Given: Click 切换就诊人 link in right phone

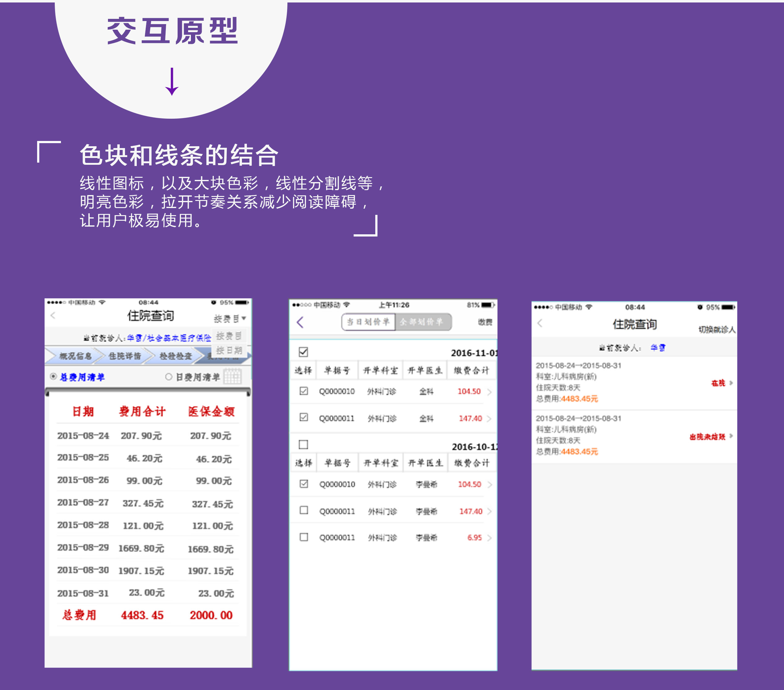Looking at the screenshot, I should (x=717, y=329).
